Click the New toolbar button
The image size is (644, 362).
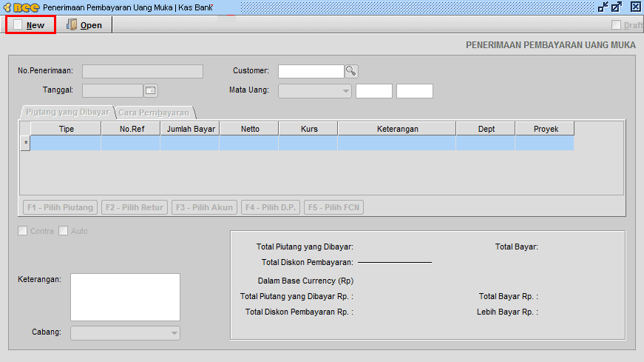tap(30, 25)
